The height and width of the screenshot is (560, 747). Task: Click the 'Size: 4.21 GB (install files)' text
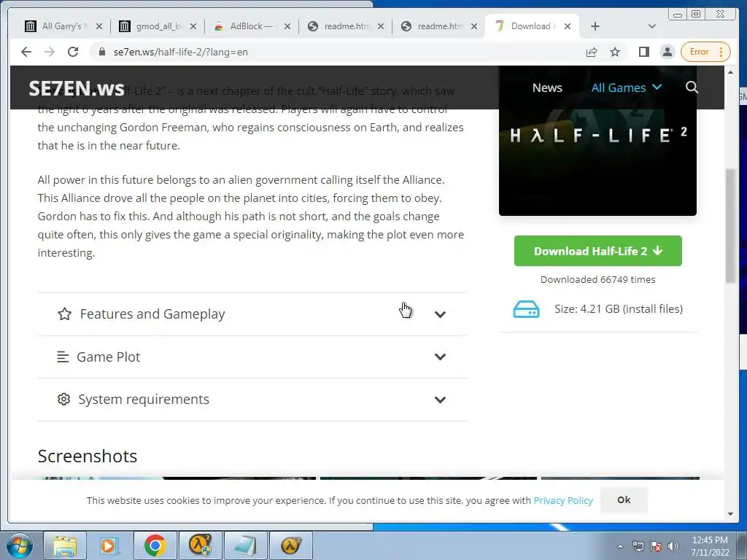[x=619, y=309]
